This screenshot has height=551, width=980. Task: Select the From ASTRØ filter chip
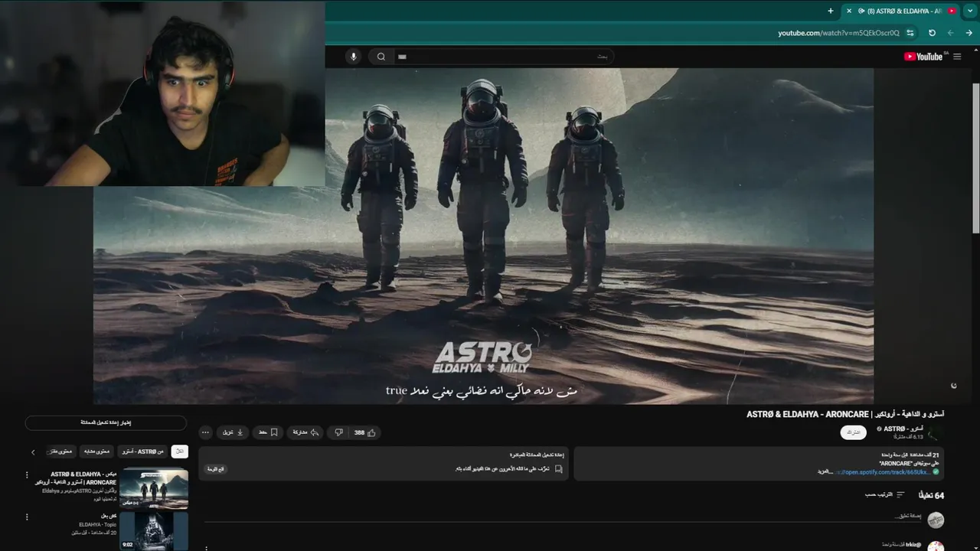142,452
